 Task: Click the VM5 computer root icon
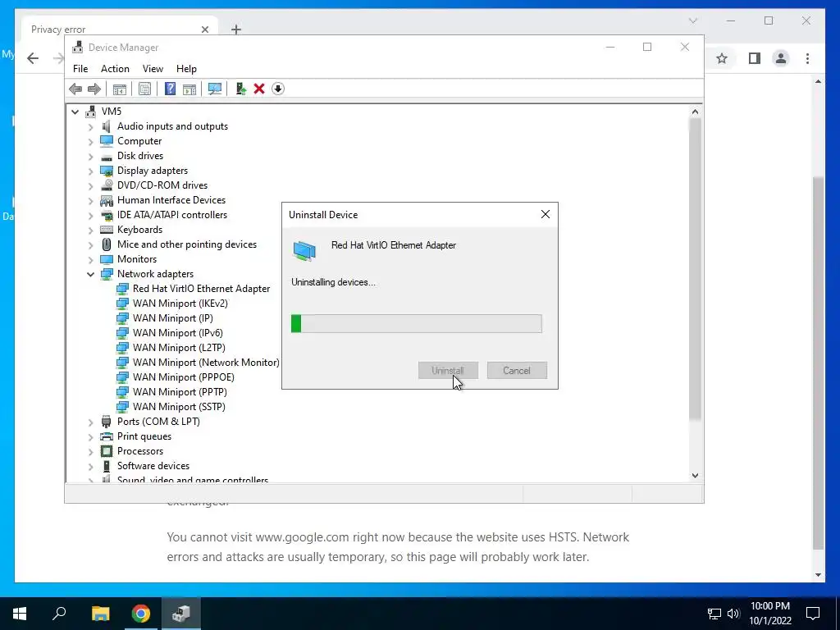90,112
